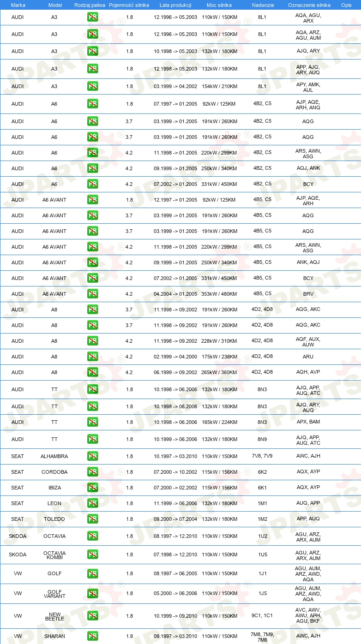Select the engine codes 'AVC, AWV, AWU, APH, AGU, BKF'
Viewport: 361px width, 644px height.
(x=308, y=616)
